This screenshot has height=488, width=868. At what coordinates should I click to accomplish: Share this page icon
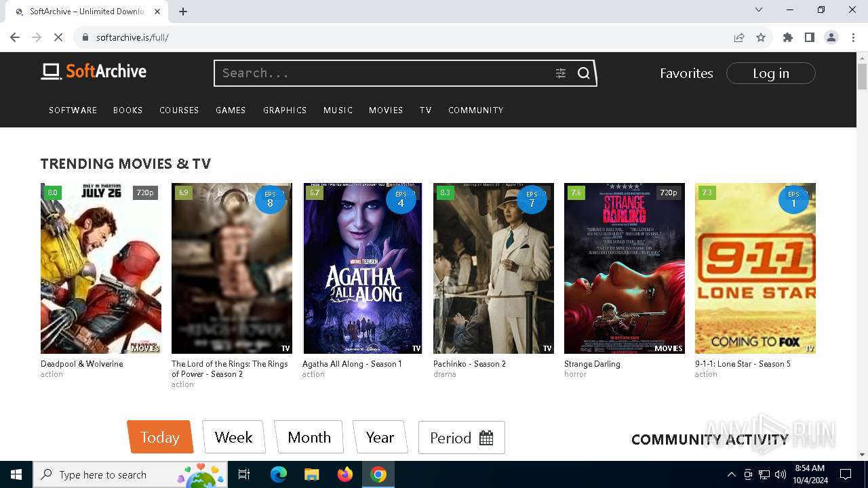click(739, 37)
